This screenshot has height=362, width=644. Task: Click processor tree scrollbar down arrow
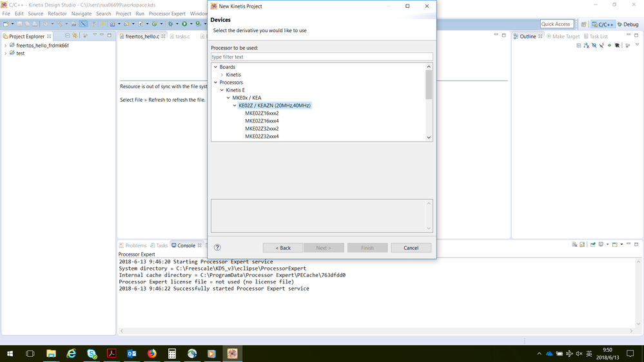click(429, 137)
